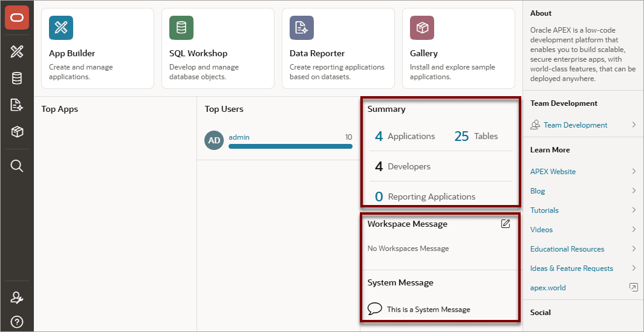Open the App Builder card title
Screen dimensions: 644x332
72,53
